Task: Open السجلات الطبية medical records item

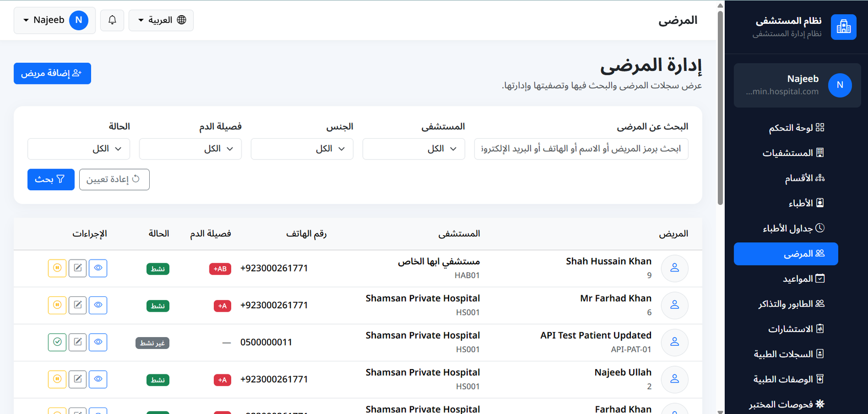Action: click(786, 354)
